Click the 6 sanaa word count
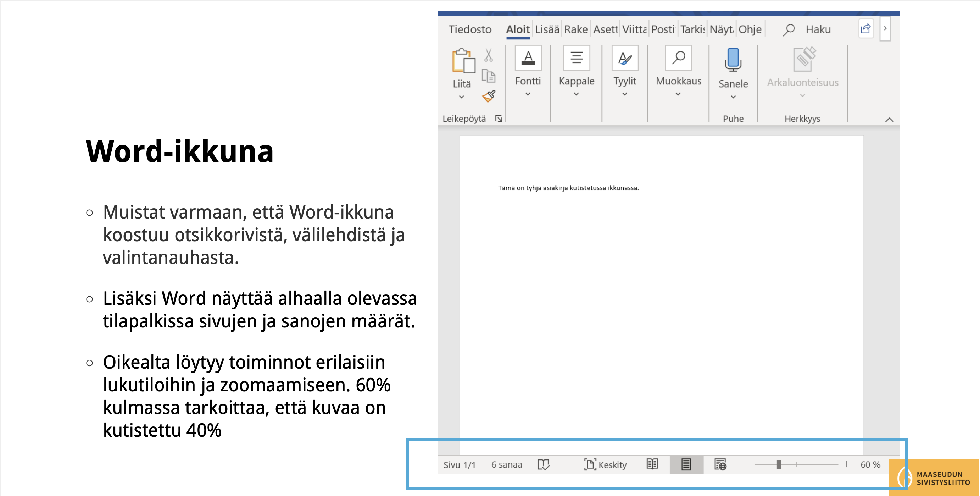The image size is (980, 496). pyautogui.click(x=506, y=464)
